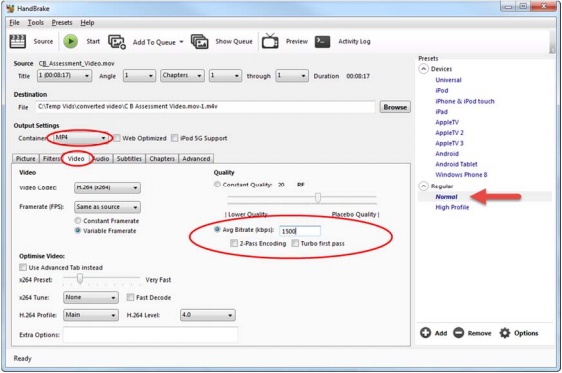
Task: Open Add To Queue dropdown arrow
Action: (181, 42)
